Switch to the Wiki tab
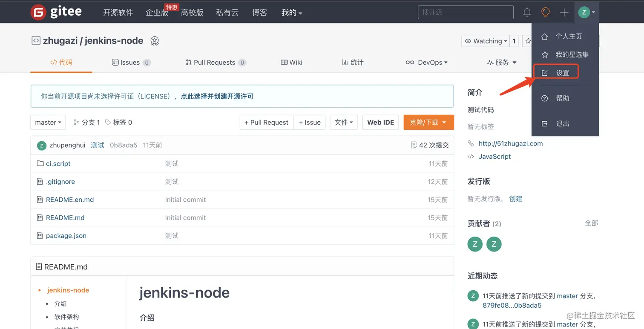Screen dimensions: 644x329 [292, 62]
